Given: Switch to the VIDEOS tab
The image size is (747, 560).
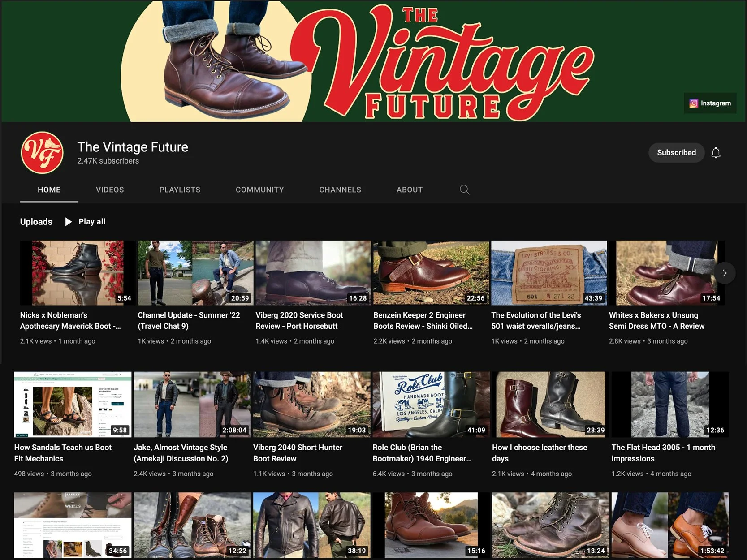Looking at the screenshot, I should pyautogui.click(x=109, y=190).
